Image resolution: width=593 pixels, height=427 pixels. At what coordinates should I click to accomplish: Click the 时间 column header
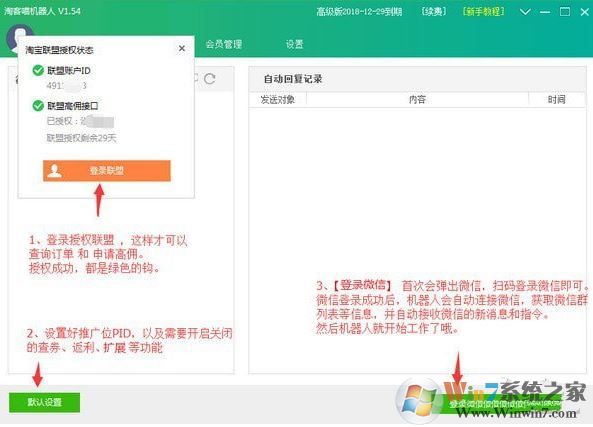557,99
